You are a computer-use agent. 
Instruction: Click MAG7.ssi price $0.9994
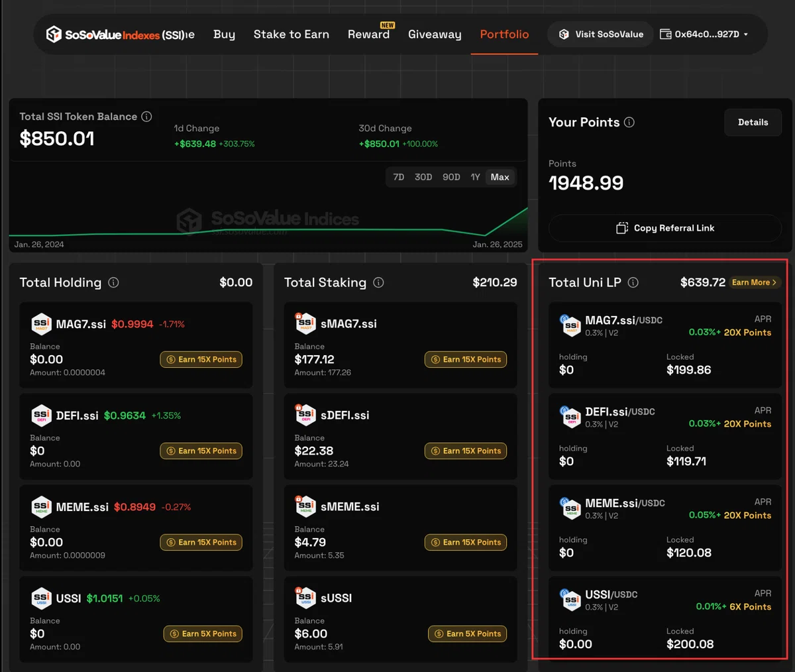click(132, 324)
